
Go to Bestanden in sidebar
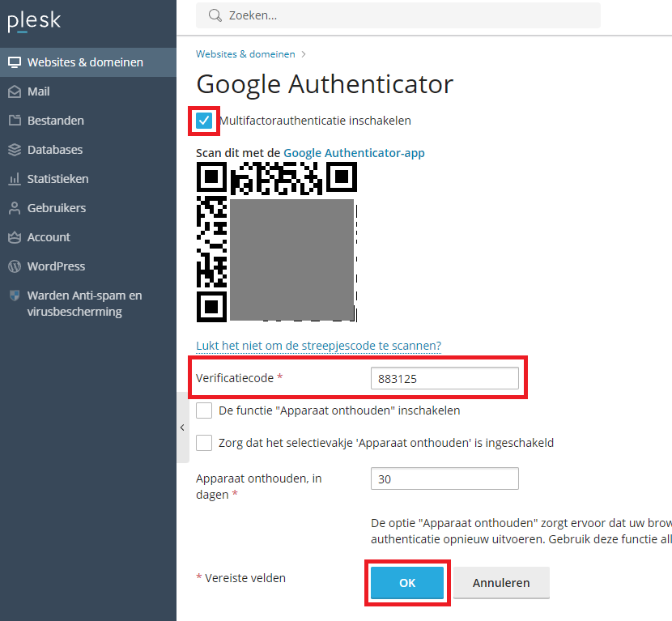88,121
